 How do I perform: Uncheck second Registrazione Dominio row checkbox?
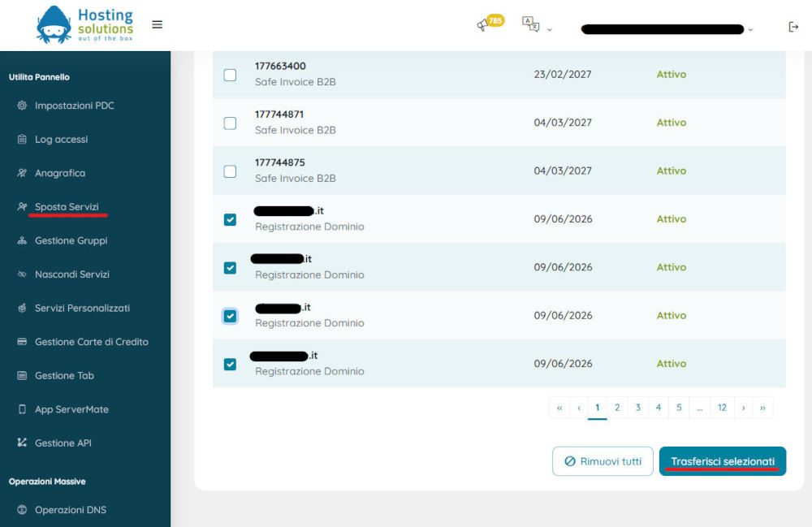click(230, 268)
